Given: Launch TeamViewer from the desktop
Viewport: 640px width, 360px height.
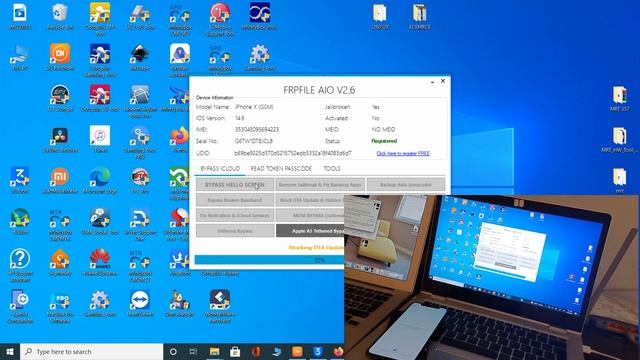Looking at the screenshot, I should coord(140,304).
